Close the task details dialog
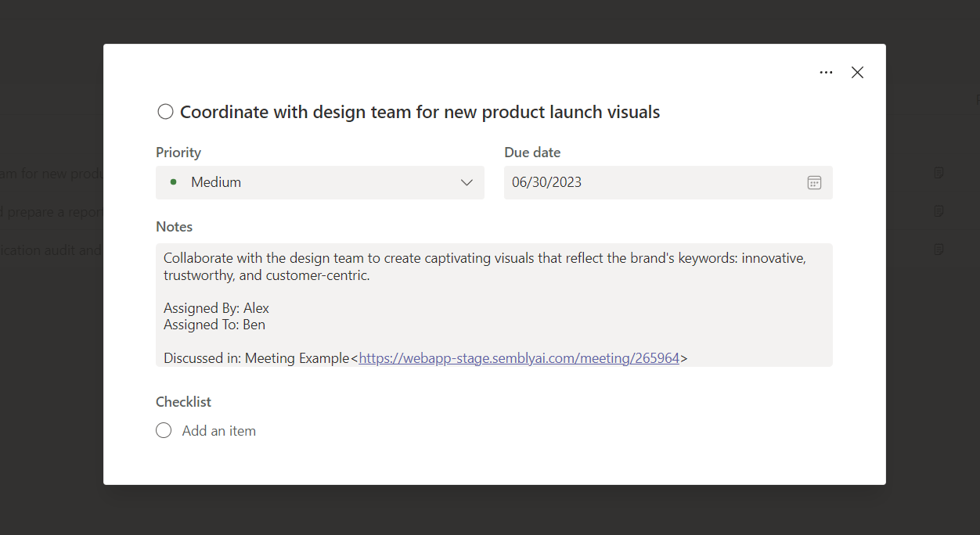 pyautogui.click(x=857, y=72)
